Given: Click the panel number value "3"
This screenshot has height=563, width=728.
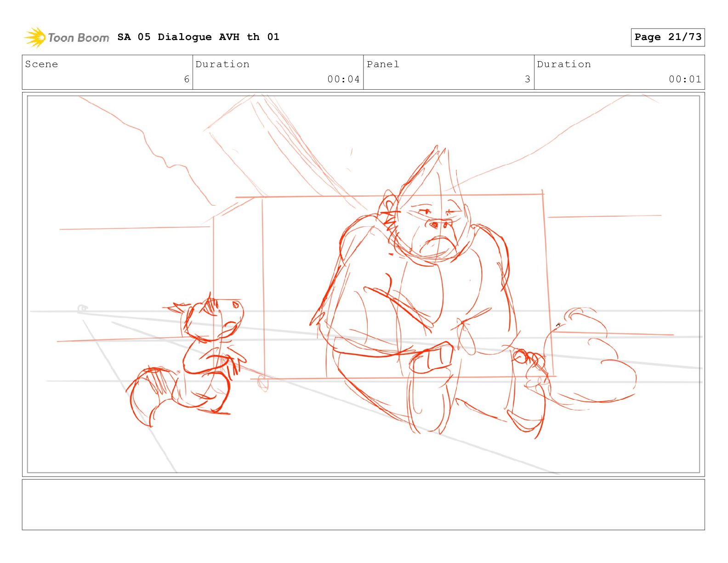Looking at the screenshot, I should coord(528,79).
